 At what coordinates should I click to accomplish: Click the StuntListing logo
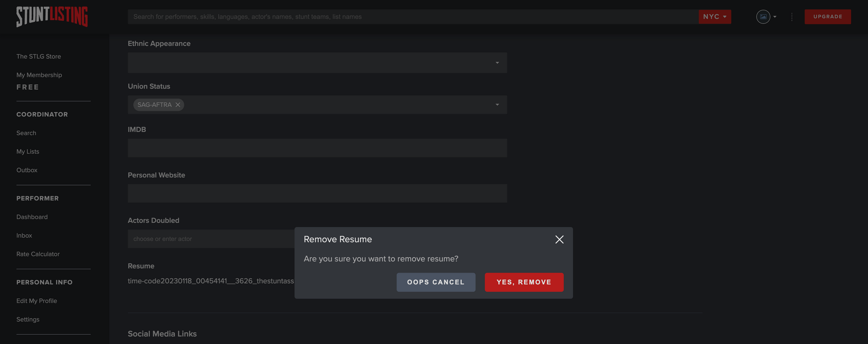tap(52, 16)
